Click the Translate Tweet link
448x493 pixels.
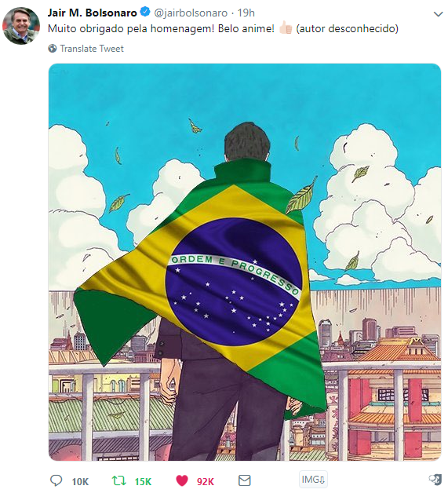click(x=92, y=49)
